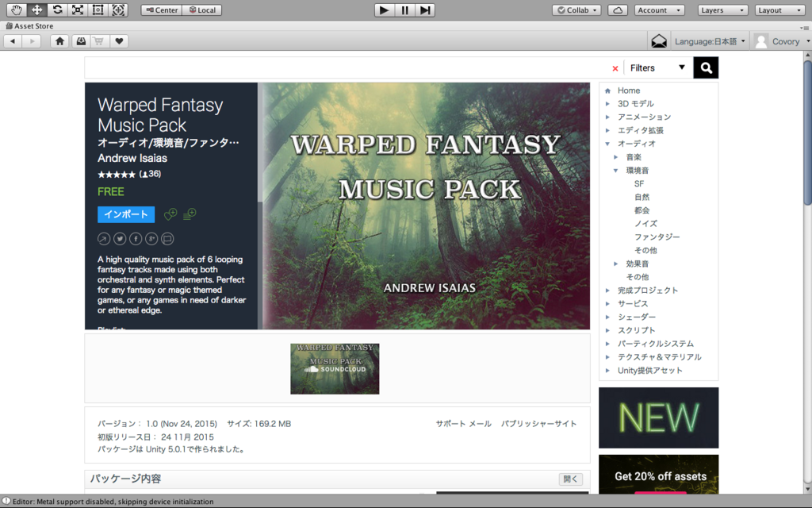Go back in Asset Store
812x508 pixels.
(13, 41)
